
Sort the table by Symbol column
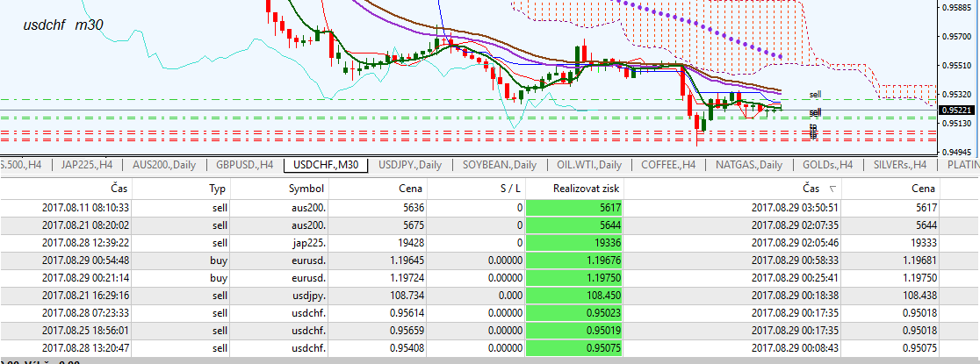pyautogui.click(x=306, y=189)
